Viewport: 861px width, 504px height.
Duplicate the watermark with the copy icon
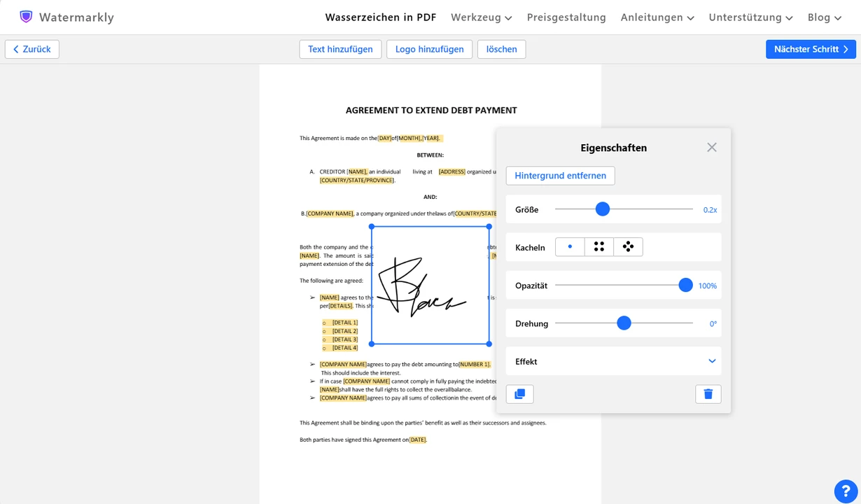coord(519,394)
